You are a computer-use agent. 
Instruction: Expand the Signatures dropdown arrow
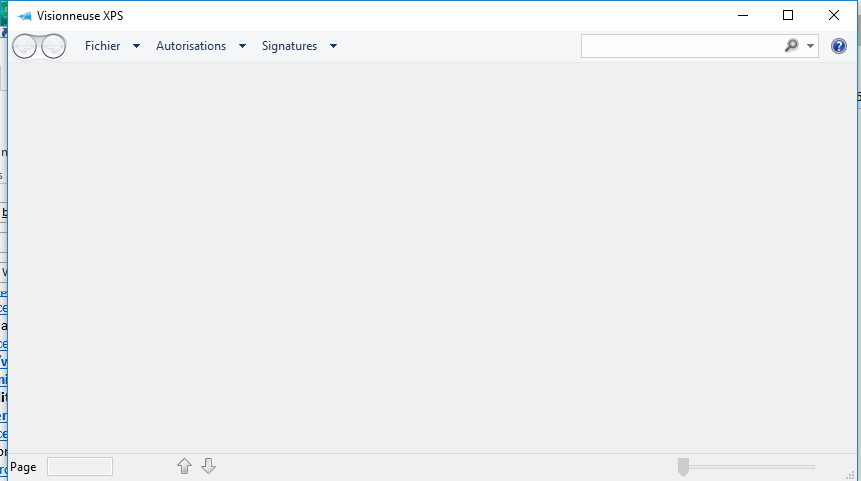333,46
